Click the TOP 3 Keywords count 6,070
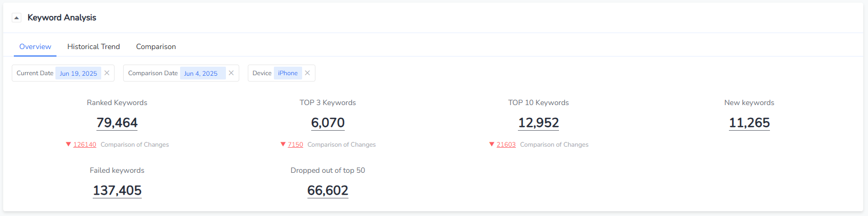This screenshot has width=868, height=216. point(328,123)
